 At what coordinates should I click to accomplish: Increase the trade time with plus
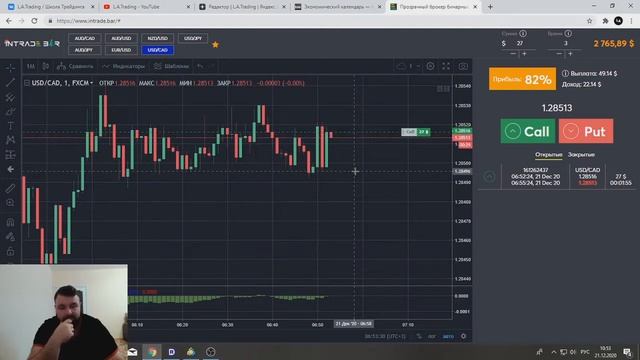pos(571,53)
